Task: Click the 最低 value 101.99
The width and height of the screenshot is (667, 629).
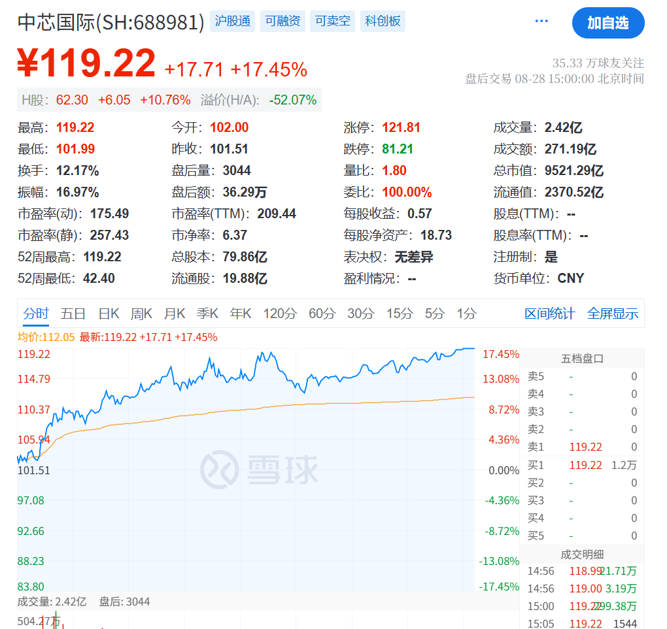Action: coord(75,149)
